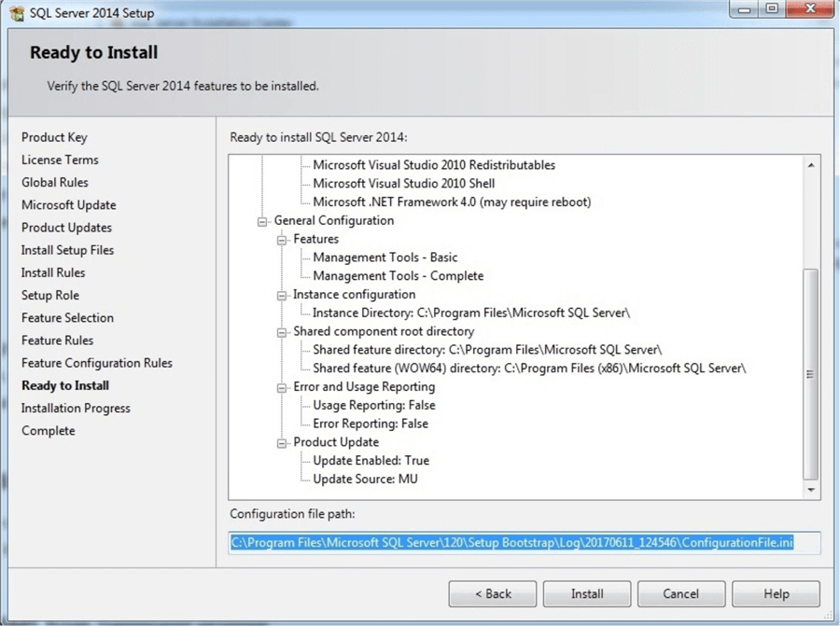Screen dimensions: 840x626
Task: Select Update Source: MU row
Action: [x=365, y=480]
